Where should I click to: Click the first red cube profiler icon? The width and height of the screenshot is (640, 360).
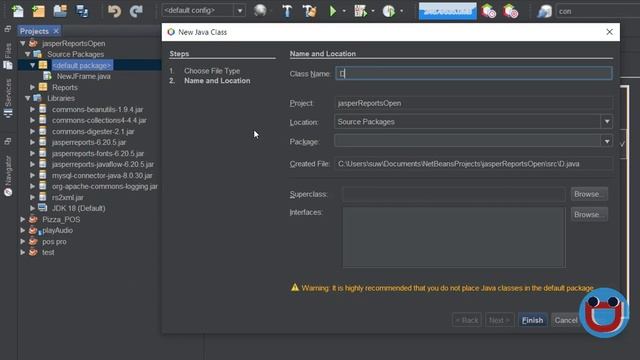tap(488, 11)
